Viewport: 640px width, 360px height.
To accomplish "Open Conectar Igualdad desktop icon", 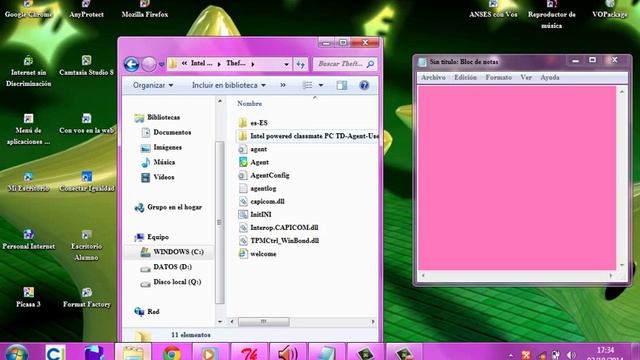I will click(x=86, y=182).
